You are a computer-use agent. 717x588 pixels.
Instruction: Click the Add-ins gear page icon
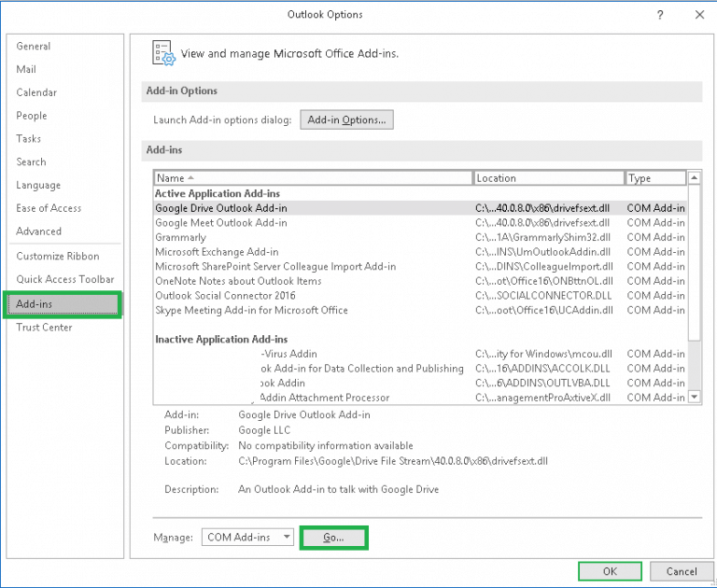[x=163, y=53]
